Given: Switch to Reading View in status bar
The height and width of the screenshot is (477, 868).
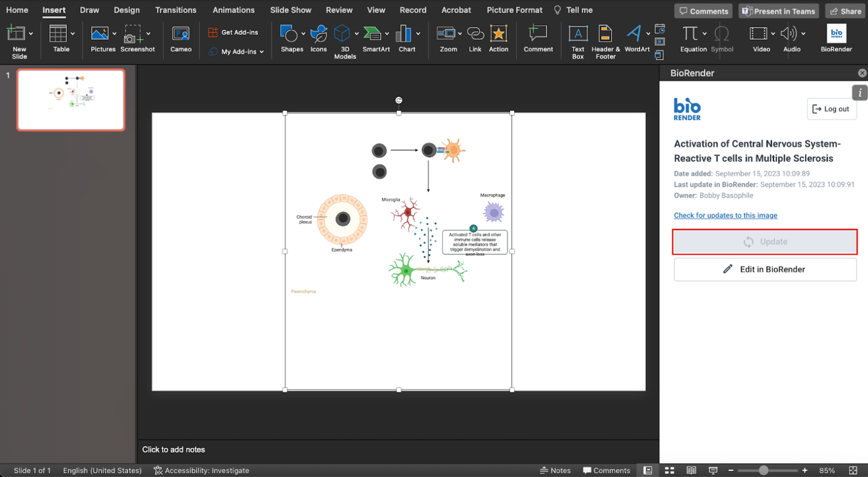Looking at the screenshot, I should 691,470.
